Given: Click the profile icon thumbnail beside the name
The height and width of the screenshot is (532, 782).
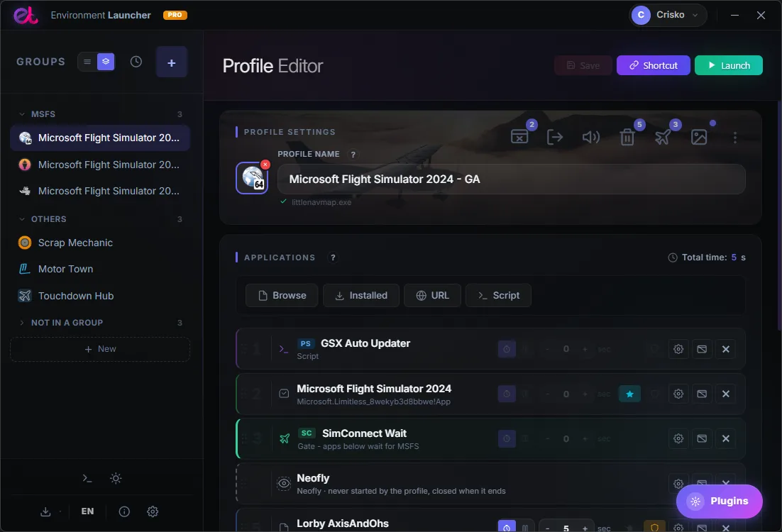Looking at the screenshot, I should [x=252, y=178].
